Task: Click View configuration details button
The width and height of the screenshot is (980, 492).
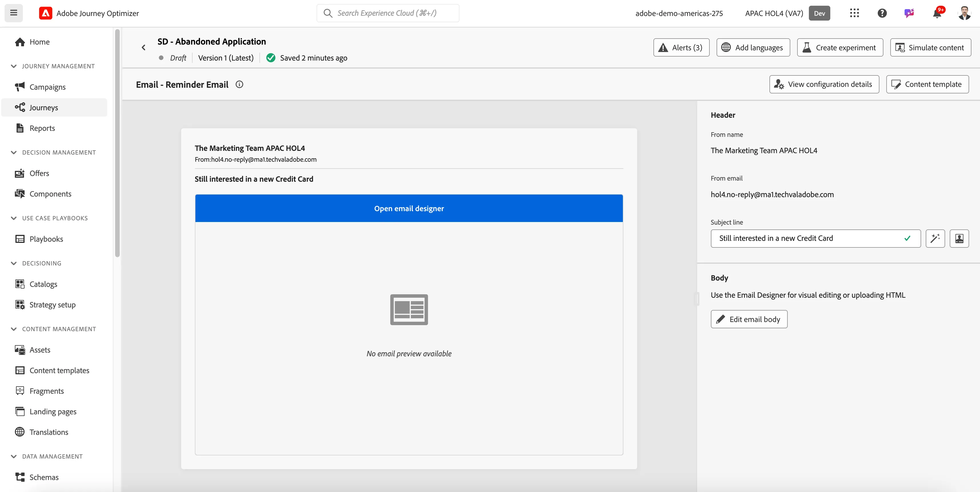Action: [824, 84]
